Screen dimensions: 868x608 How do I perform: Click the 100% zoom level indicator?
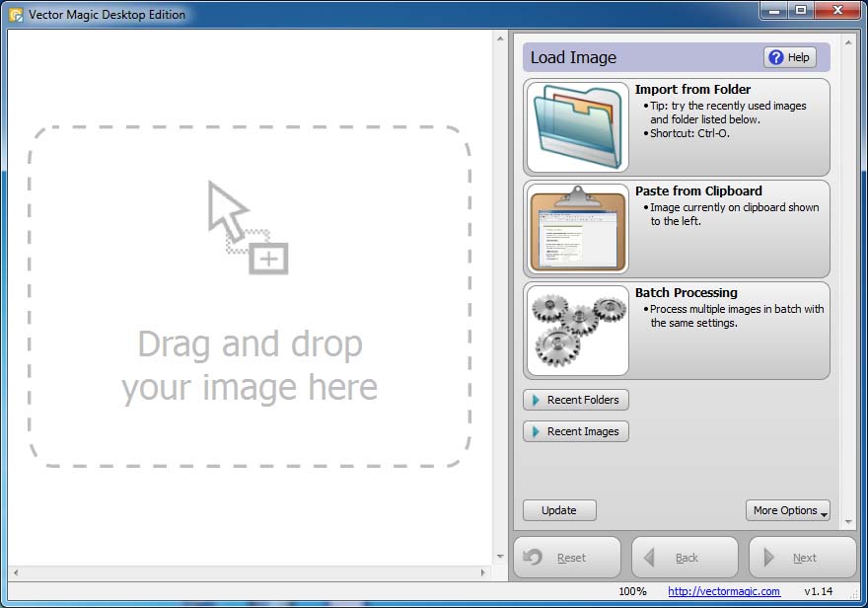(632, 591)
